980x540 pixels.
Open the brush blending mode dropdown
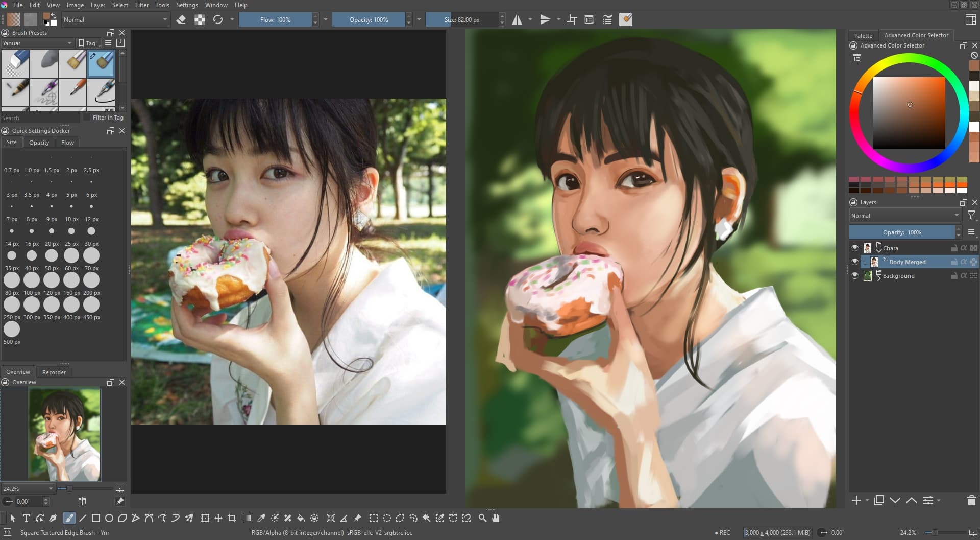pyautogui.click(x=115, y=20)
